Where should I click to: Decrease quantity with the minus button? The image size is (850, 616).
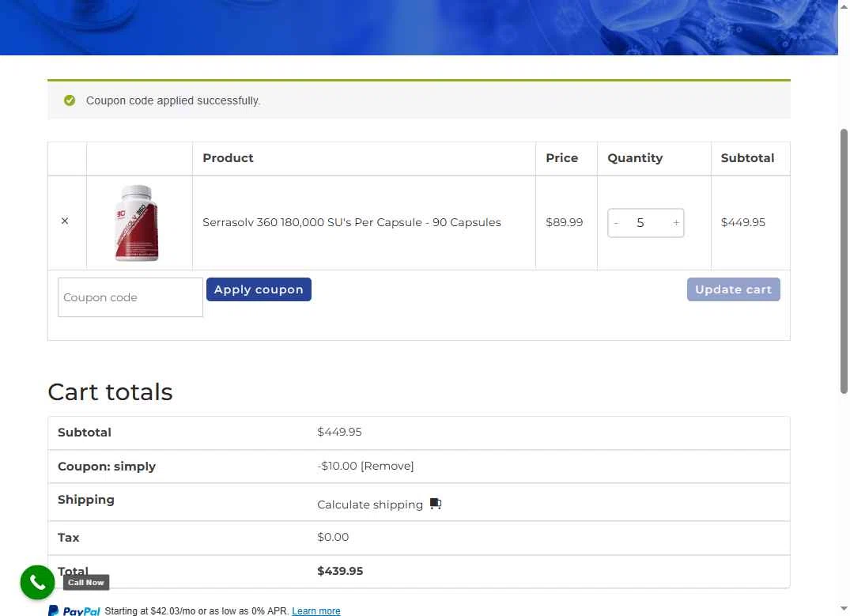click(x=617, y=223)
